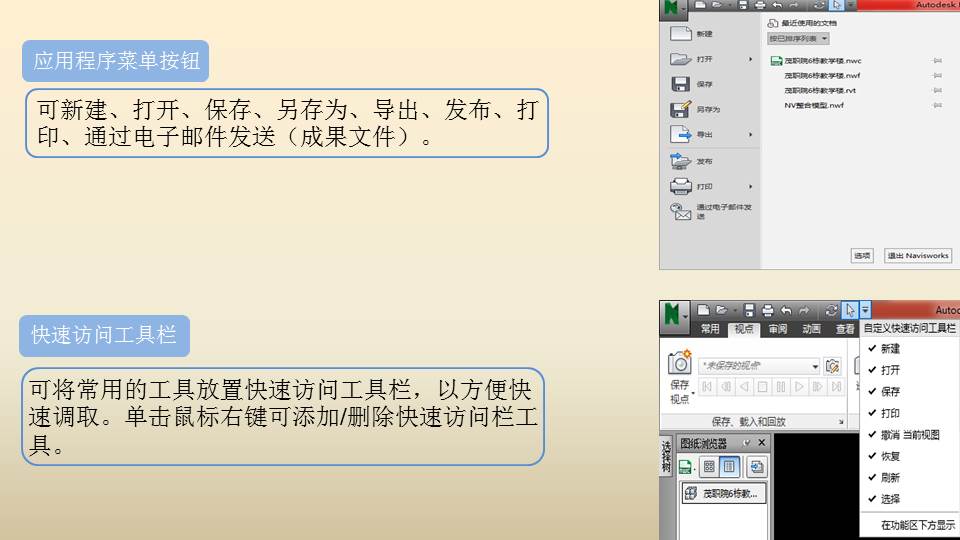960x540 pixels.
Task: Click Save icon in lower quick access toolbar
Action: [x=749, y=310]
